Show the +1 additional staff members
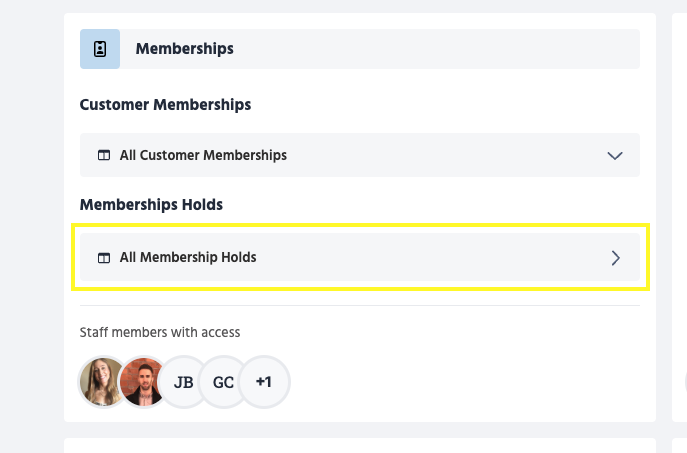Viewport: 687px width, 453px height. click(264, 382)
